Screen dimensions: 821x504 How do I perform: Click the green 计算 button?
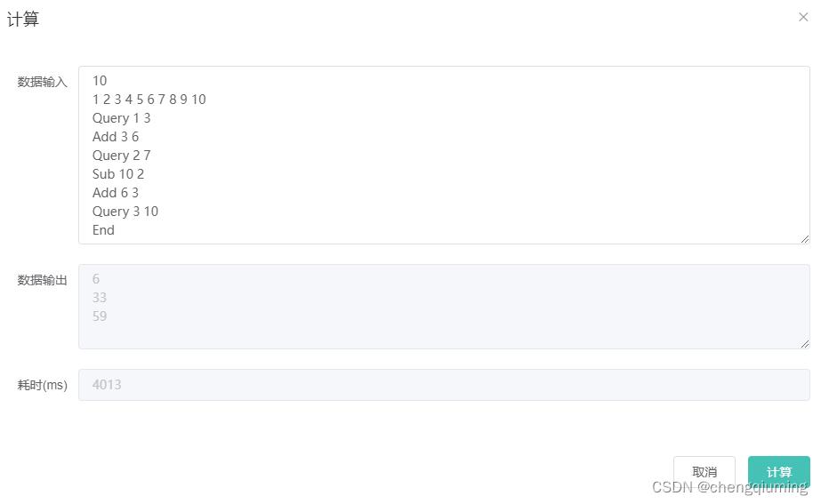(778, 472)
